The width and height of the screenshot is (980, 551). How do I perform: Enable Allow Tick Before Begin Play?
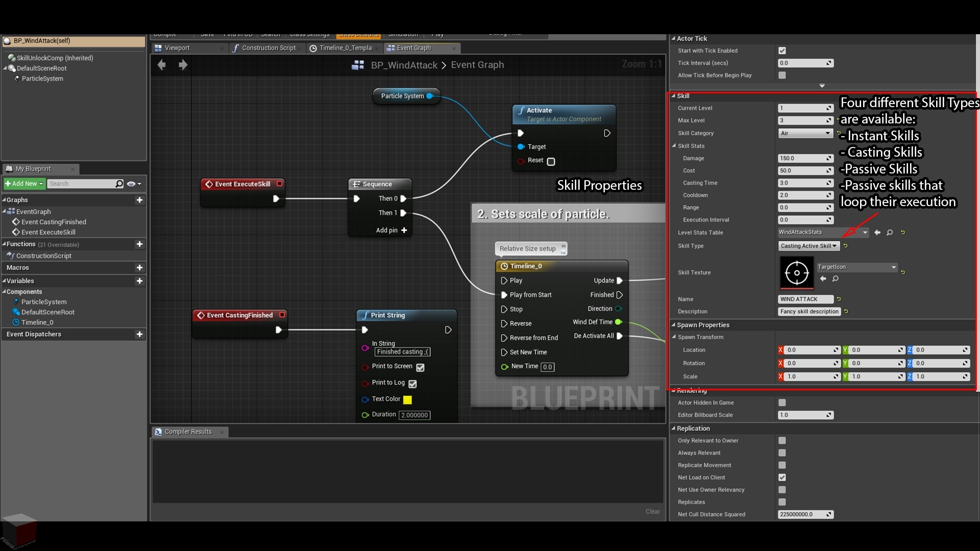coord(782,75)
